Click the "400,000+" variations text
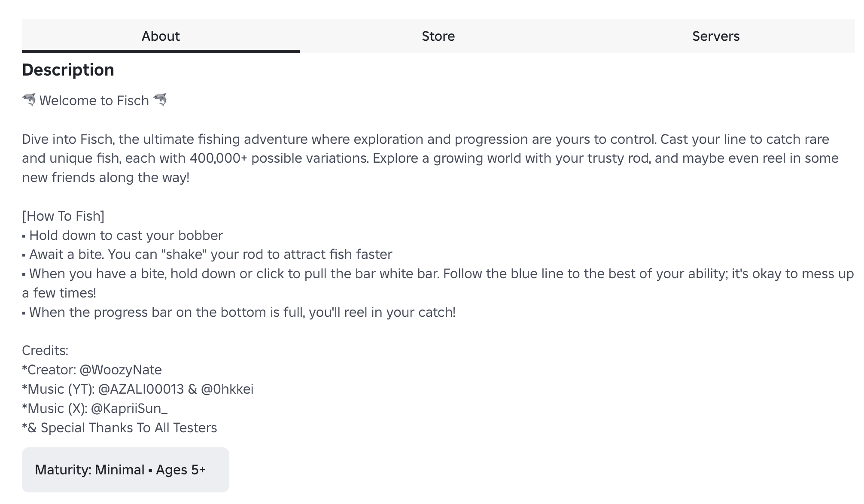The width and height of the screenshot is (864, 504). click(x=219, y=158)
